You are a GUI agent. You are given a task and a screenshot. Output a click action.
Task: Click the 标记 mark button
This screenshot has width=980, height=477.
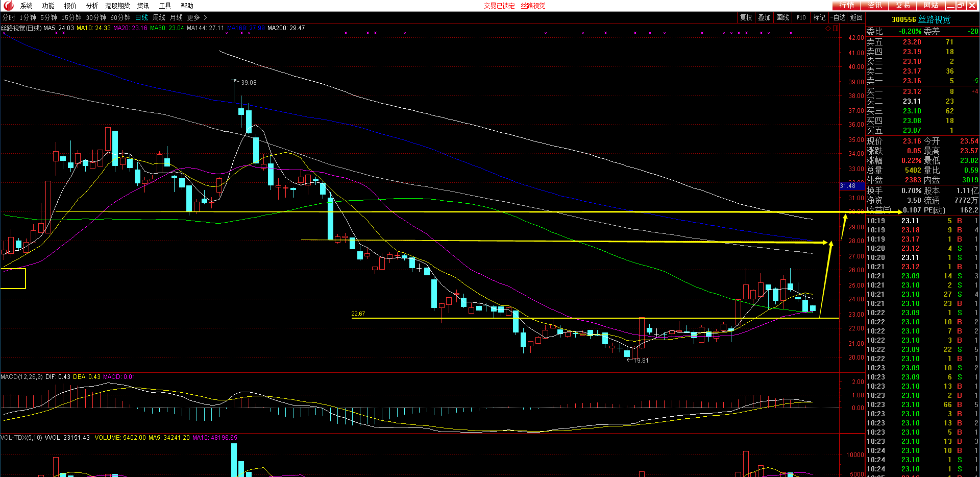[x=820, y=18]
